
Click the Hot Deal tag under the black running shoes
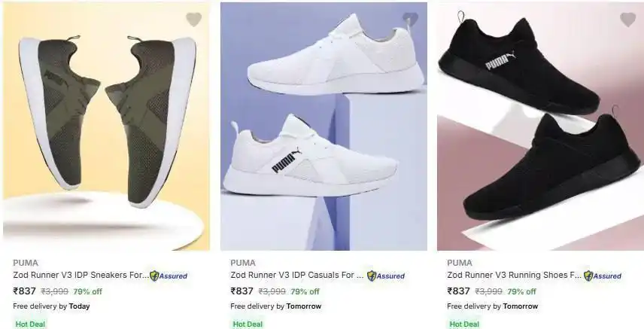464,324
